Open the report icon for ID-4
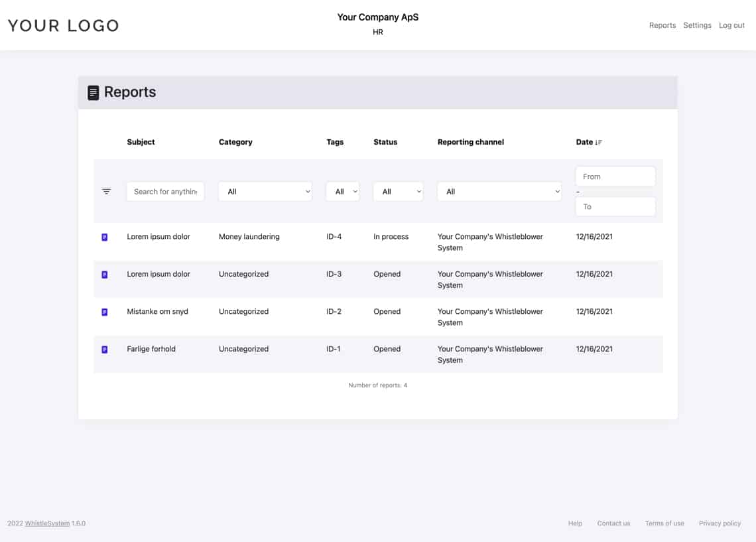The height and width of the screenshot is (542, 756). tap(105, 237)
